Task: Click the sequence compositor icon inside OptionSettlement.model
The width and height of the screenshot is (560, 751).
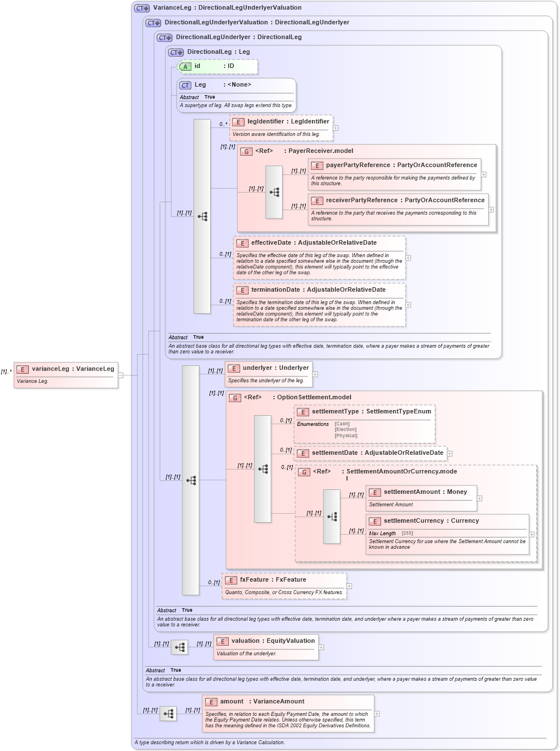Action: coord(263,469)
